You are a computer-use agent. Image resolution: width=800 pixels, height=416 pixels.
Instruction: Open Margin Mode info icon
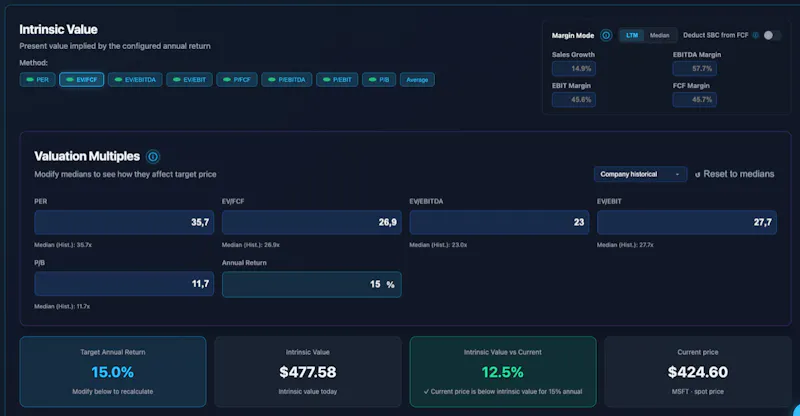point(606,35)
